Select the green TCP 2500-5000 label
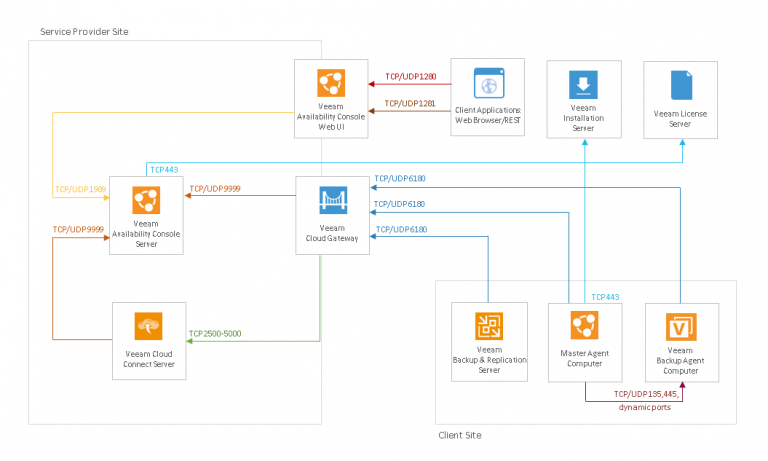The image size is (768, 461). (x=215, y=334)
